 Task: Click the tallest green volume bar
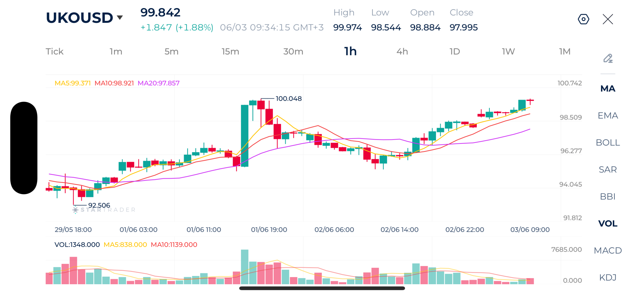[244, 266]
